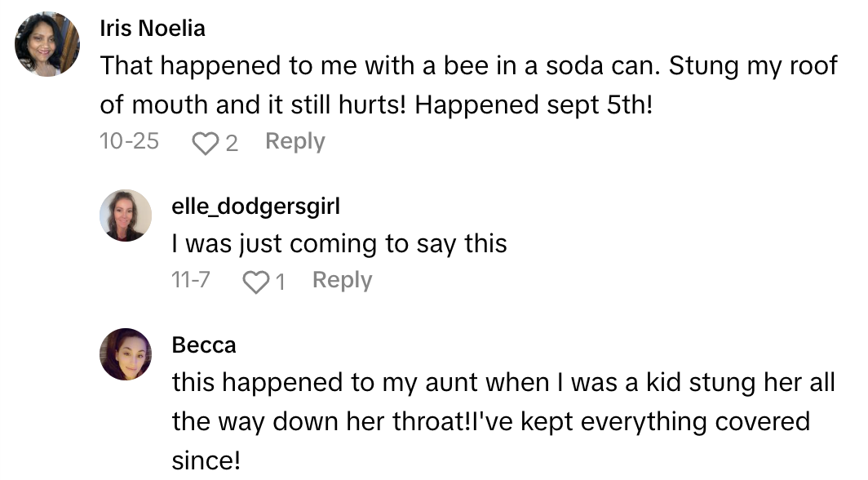
Task: Tap the heart on elle_dodgersgirl's reply
Action: point(256,282)
